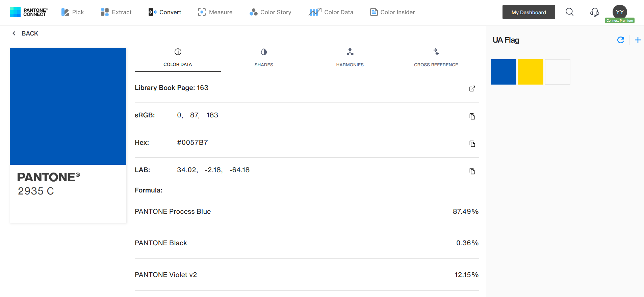This screenshot has height=297, width=644.
Task: Click the Connect Premium badge
Action: tap(620, 21)
